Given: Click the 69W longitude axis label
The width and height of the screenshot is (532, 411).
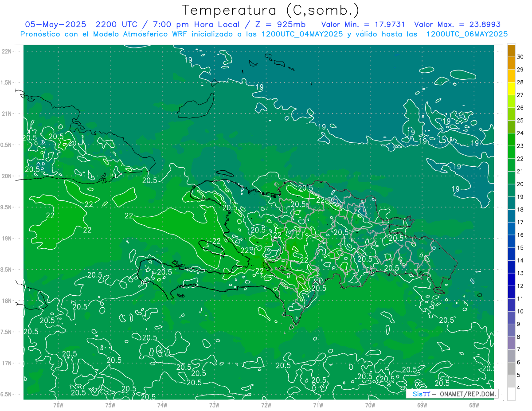Looking at the screenshot, I should coord(422,405).
